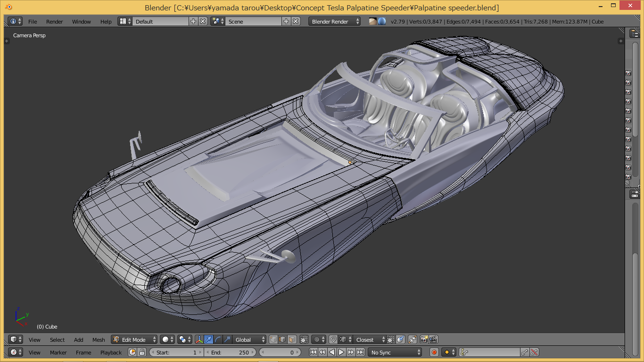The image size is (644, 362).
Task: Open the Edit Mode dropdown
Action: [134, 339]
